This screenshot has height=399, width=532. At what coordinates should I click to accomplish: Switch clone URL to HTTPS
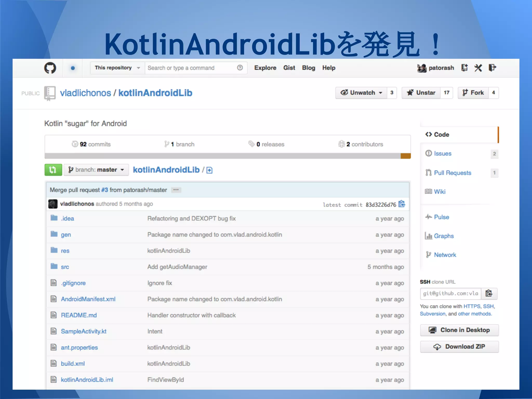coord(472,306)
